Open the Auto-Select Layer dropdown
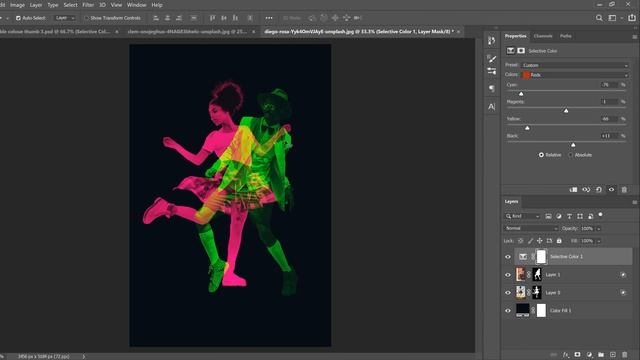This screenshot has width=640, height=360. coord(65,18)
